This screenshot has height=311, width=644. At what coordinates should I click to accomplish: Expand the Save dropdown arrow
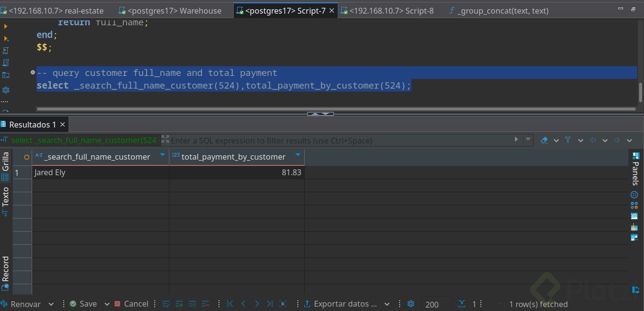[x=107, y=304]
